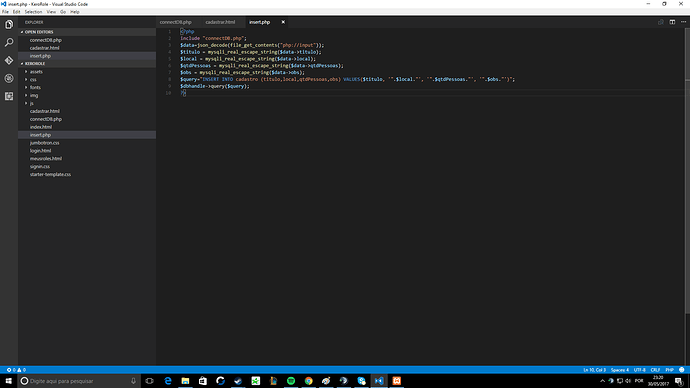Open the Selection menu

[33, 12]
